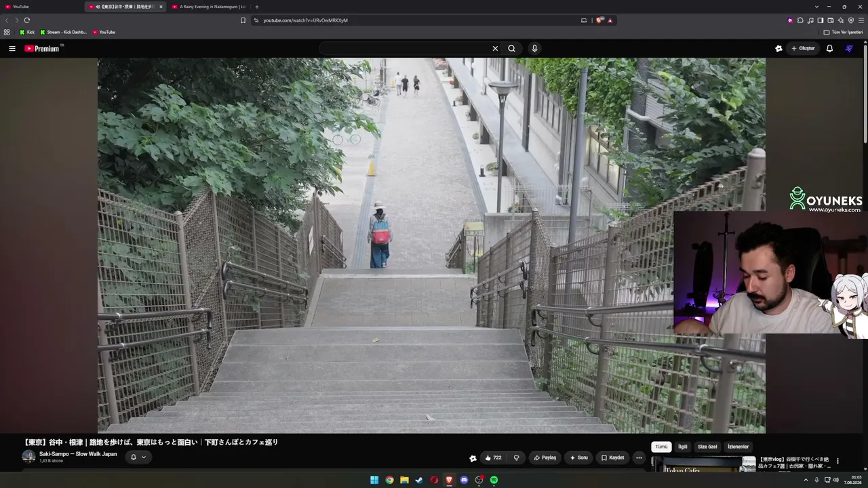
Task: Open the YouTube bookmark in bookmarks bar
Action: [x=104, y=32]
